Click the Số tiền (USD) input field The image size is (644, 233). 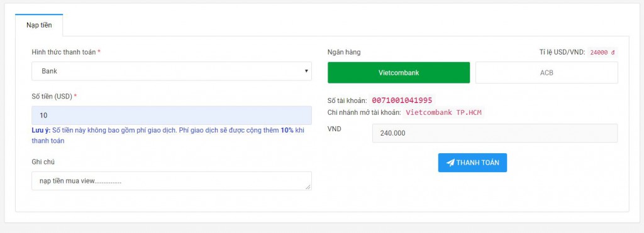pos(172,116)
